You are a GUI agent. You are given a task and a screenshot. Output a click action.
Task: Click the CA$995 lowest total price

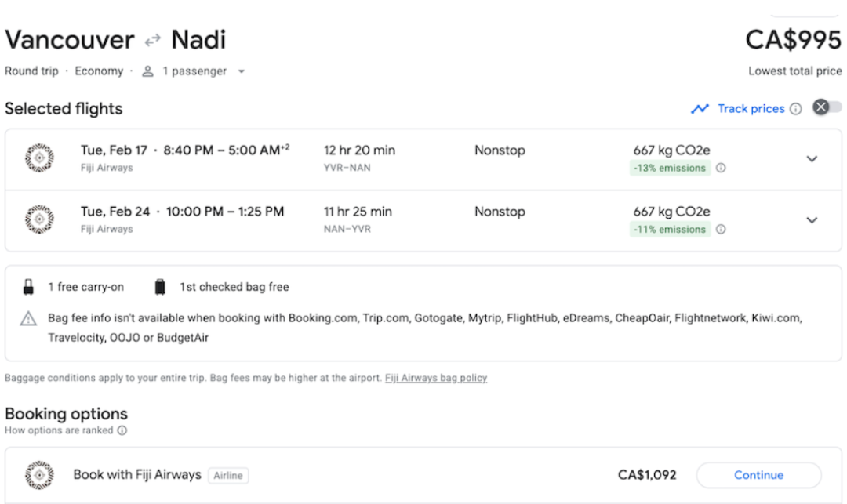point(793,40)
